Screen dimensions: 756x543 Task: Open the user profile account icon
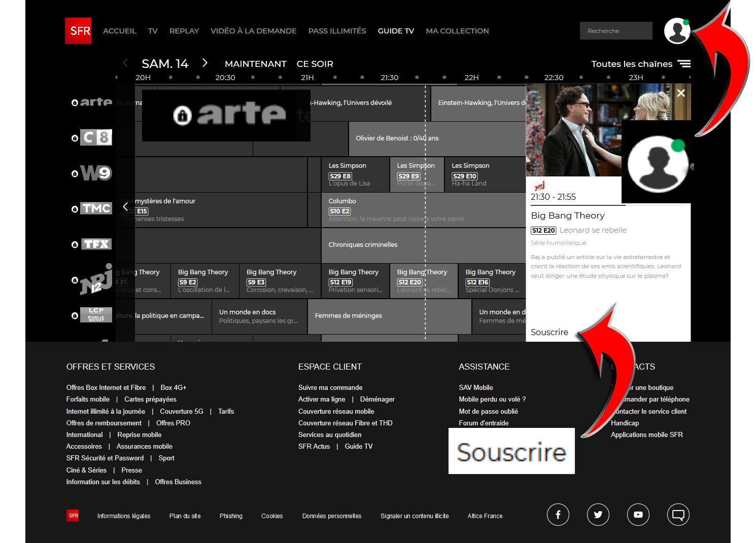pos(677,31)
